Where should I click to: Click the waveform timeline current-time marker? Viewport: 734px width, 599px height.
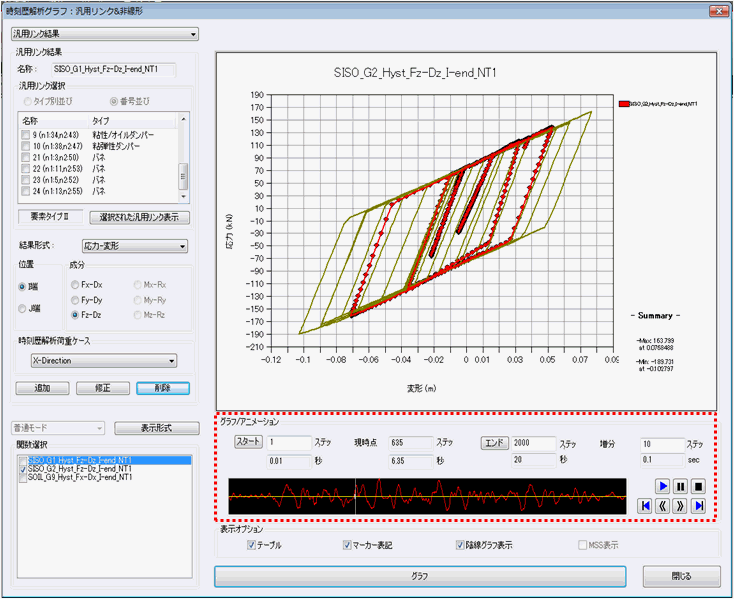point(355,497)
